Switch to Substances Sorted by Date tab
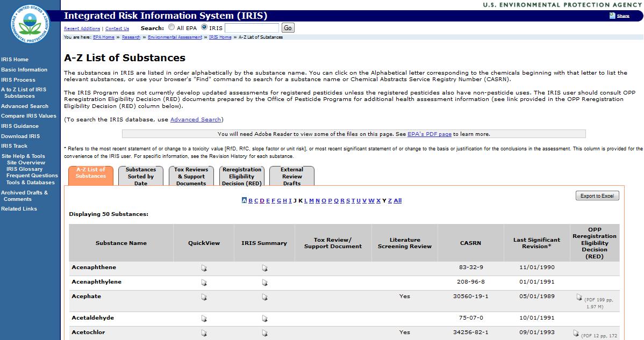This screenshot has height=340, width=644. (141, 176)
